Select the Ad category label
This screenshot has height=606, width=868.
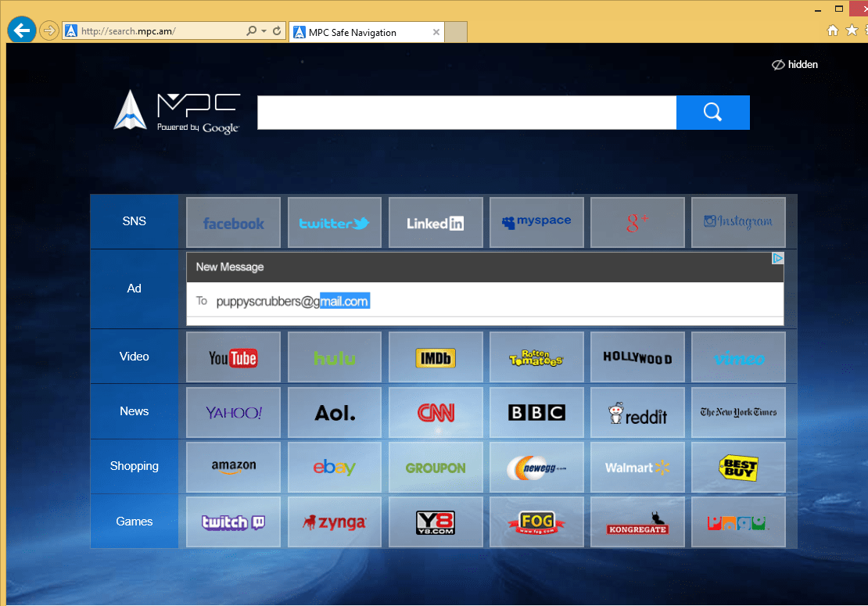134,289
